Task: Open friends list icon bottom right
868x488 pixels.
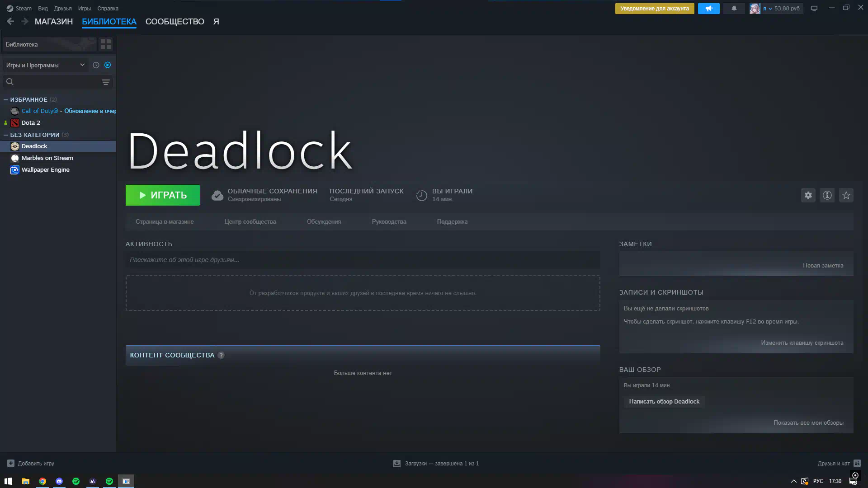Action: point(857,463)
